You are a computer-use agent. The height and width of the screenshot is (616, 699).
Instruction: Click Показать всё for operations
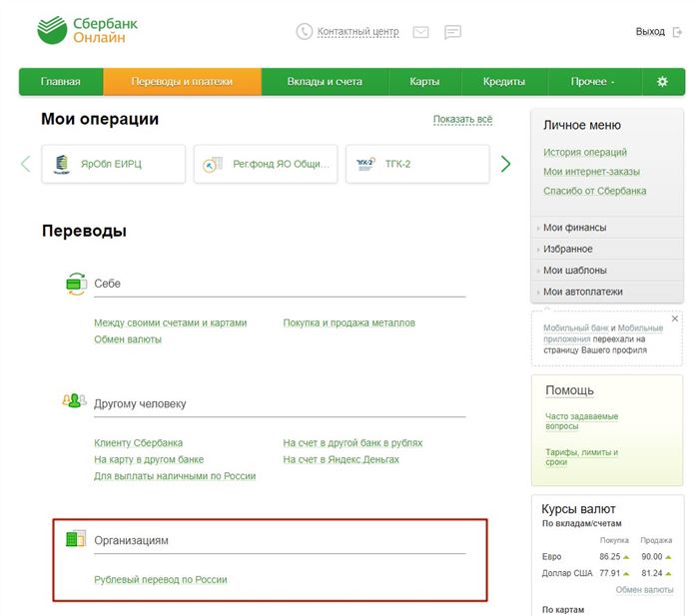tap(462, 120)
